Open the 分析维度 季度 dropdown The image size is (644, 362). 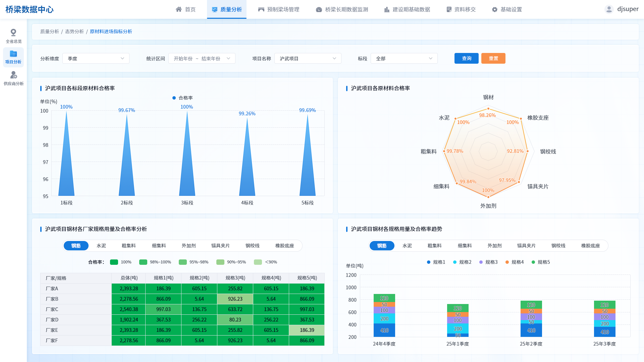pos(96,58)
